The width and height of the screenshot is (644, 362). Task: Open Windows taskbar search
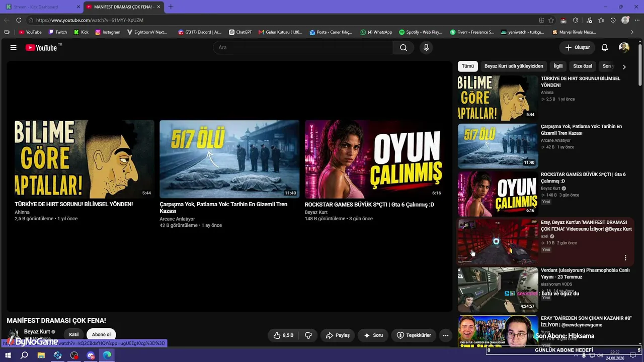point(24,355)
